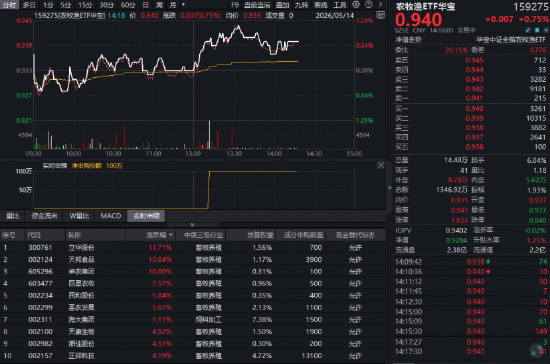
Task: Click sell-five 卖五 price 0.945
Action: (x=474, y=60)
